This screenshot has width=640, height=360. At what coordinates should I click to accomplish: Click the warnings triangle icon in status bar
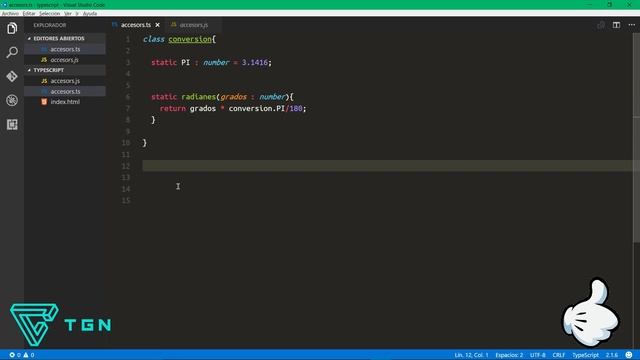(x=26, y=355)
